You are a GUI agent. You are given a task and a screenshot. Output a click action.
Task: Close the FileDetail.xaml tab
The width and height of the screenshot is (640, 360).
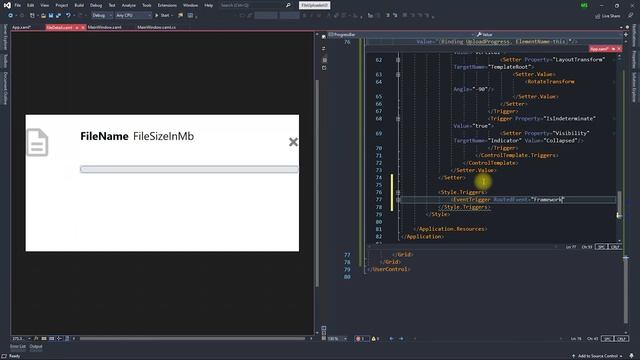coord(83,28)
